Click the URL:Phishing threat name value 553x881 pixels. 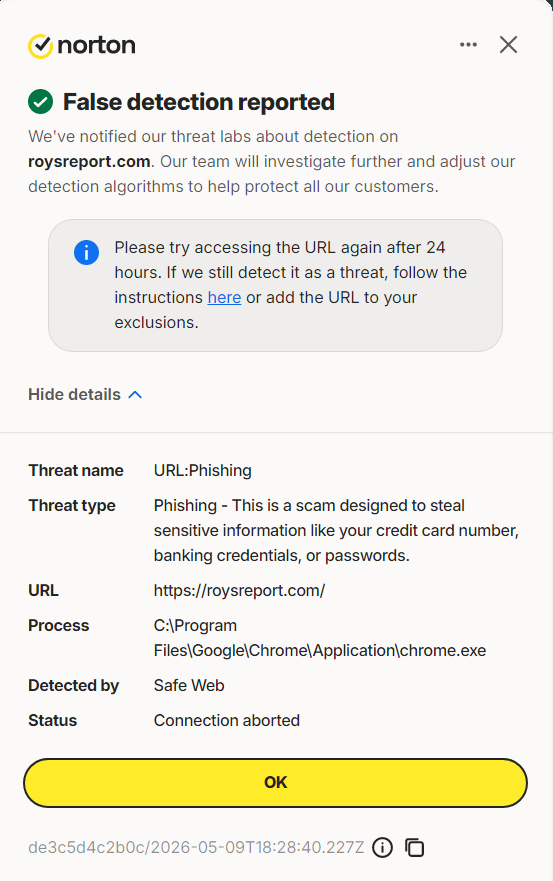pyautogui.click(x=202, y=470)
